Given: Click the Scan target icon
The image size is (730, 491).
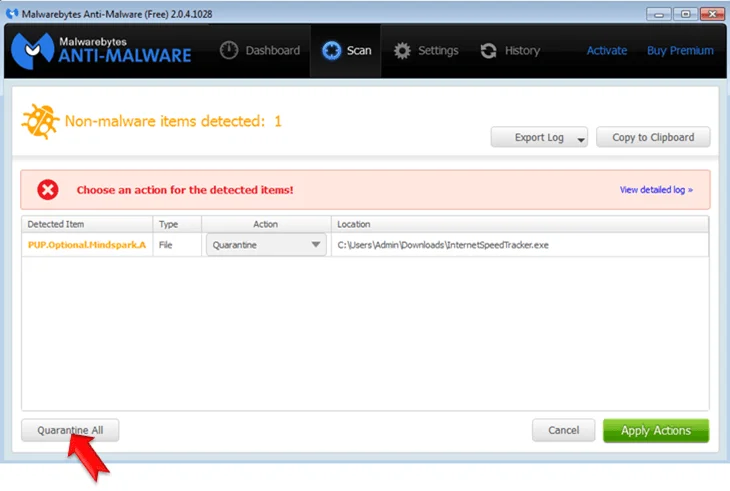Looking at the screenshot, I should tap(331, 50).
